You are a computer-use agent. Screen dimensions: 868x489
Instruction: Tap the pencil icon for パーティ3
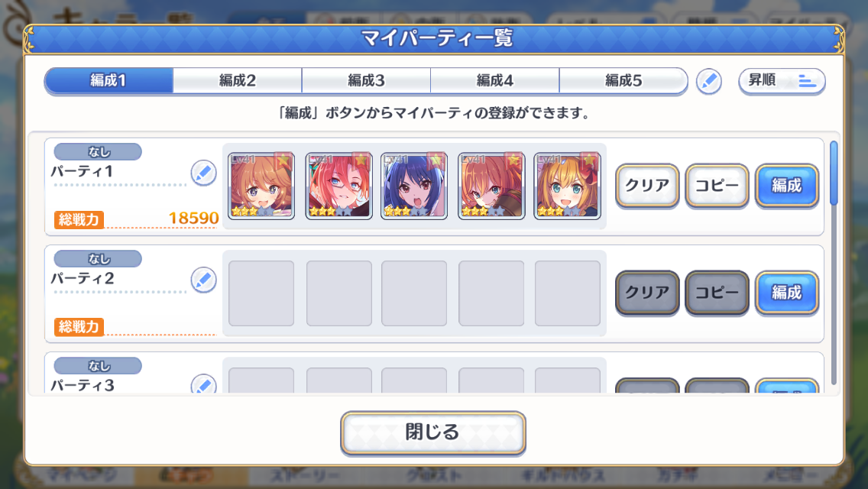click(x=204, y=384)
